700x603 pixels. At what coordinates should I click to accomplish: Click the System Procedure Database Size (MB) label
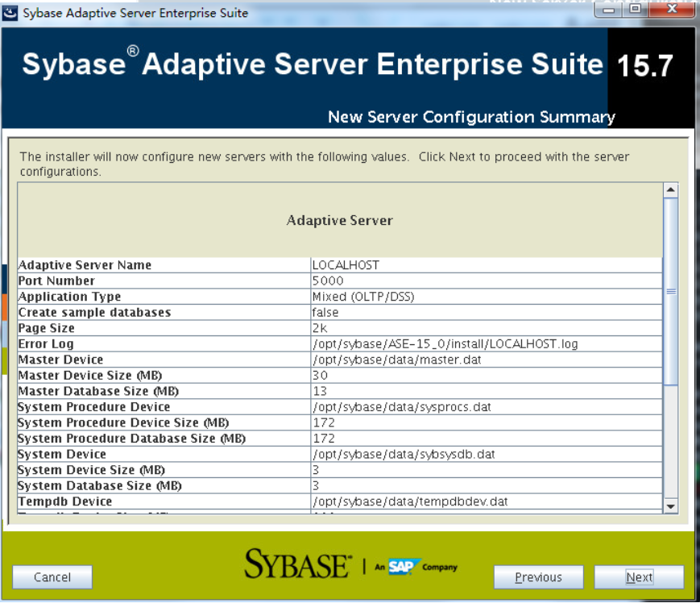[131, 439]
